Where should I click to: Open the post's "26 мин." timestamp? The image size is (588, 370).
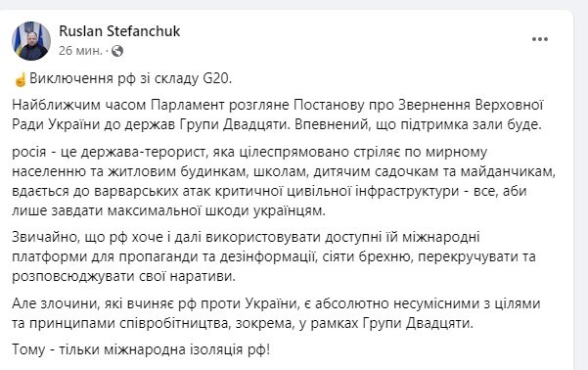80,51
